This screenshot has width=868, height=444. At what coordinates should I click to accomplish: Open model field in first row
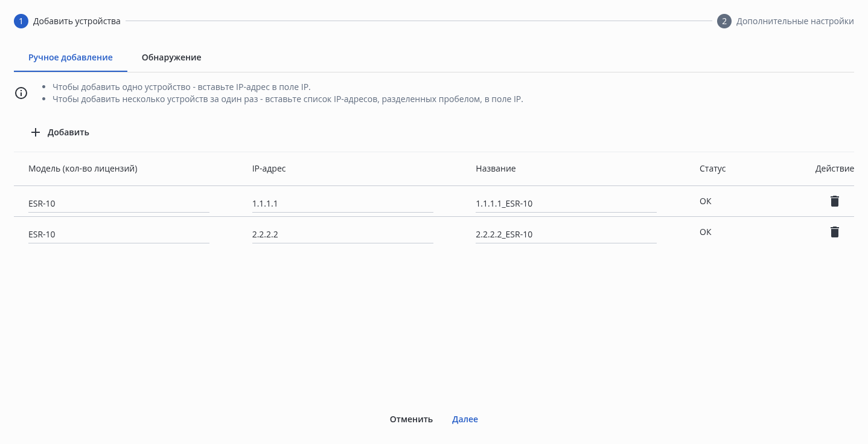click(x=118, y=204)
